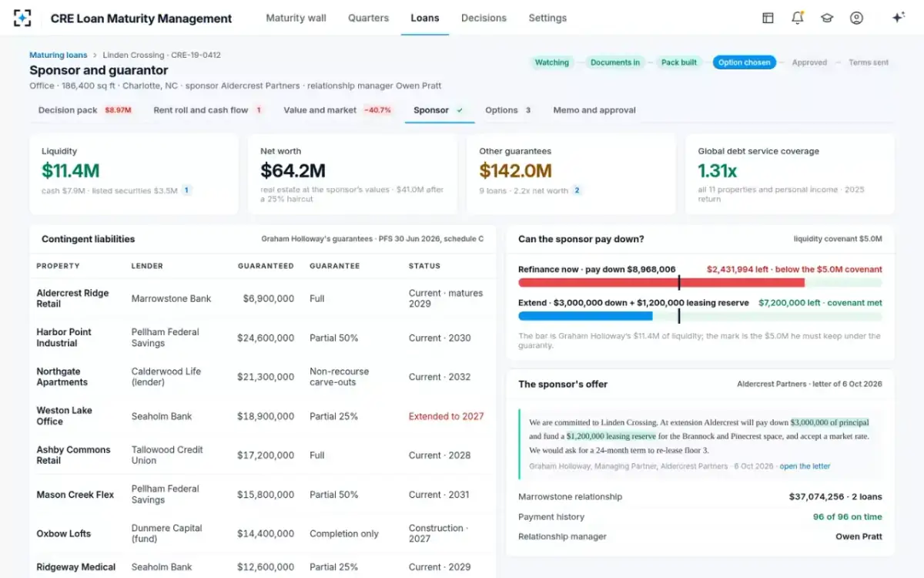
Task: Open the learning cap icon
Action: pyautogui.click(x=827, y=18)
